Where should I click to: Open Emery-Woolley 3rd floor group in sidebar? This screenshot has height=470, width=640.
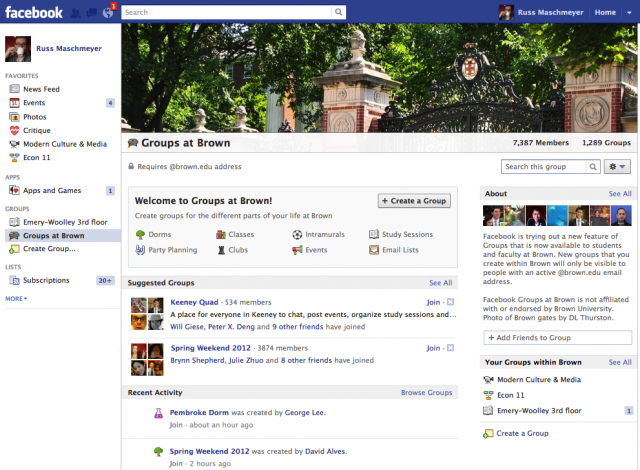click(64, 222)
